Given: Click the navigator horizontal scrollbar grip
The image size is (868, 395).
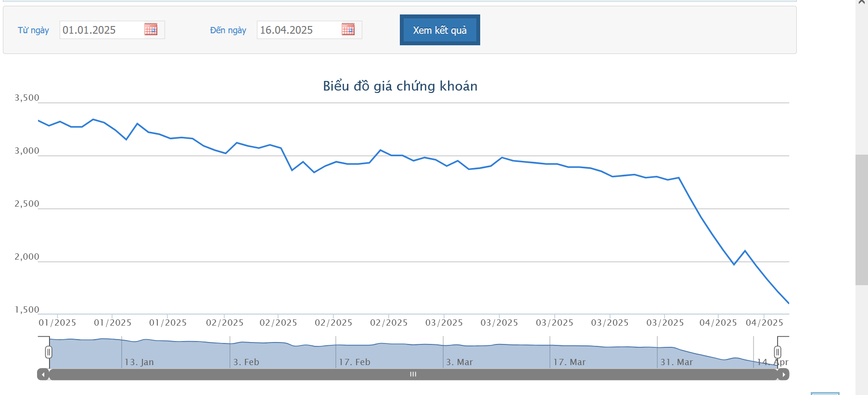Looking at the screenshot, I should [413, 374].
